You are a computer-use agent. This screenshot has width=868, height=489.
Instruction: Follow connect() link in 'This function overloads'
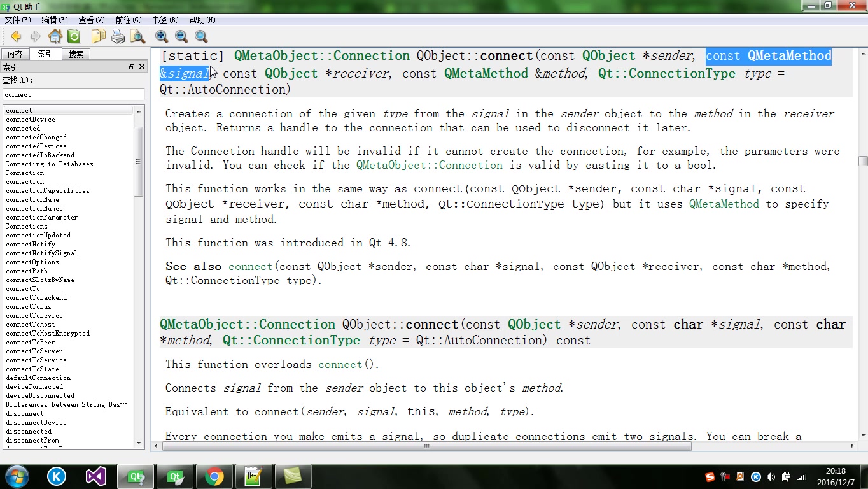(340, 365)
